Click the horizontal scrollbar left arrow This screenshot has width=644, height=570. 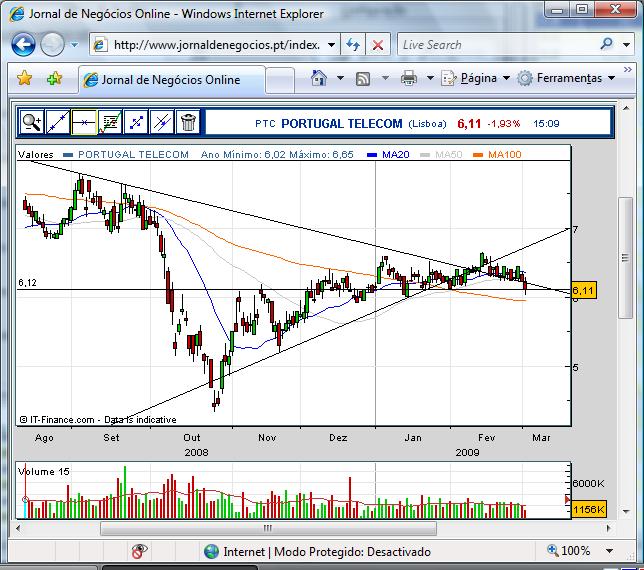[18, 528]
